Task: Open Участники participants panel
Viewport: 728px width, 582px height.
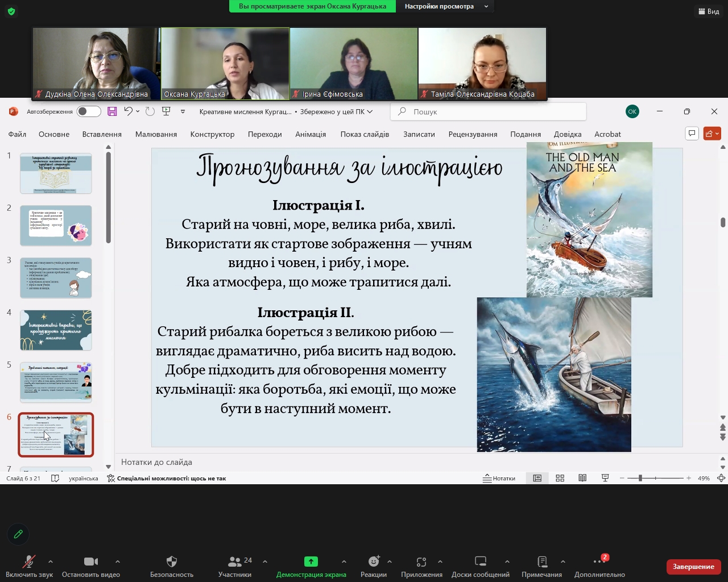Action: 235,567
